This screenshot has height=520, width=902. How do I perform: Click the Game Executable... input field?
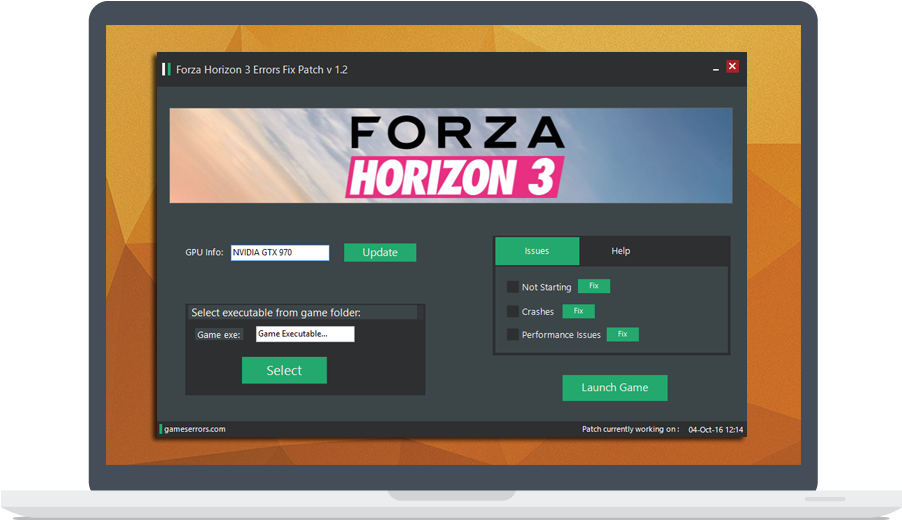pyautogui.click(x=305, y=334)
